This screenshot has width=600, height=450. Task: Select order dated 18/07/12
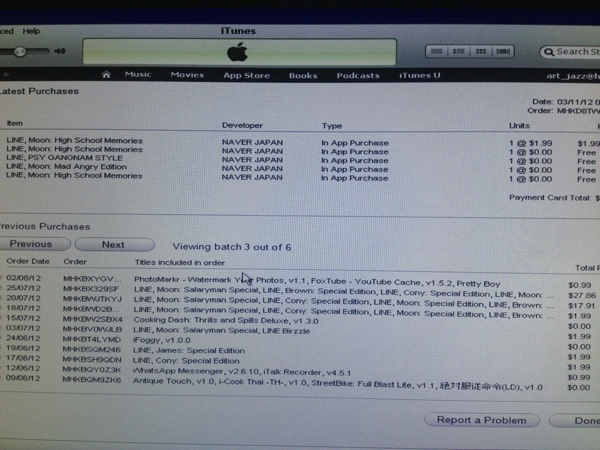click(23, 308)
